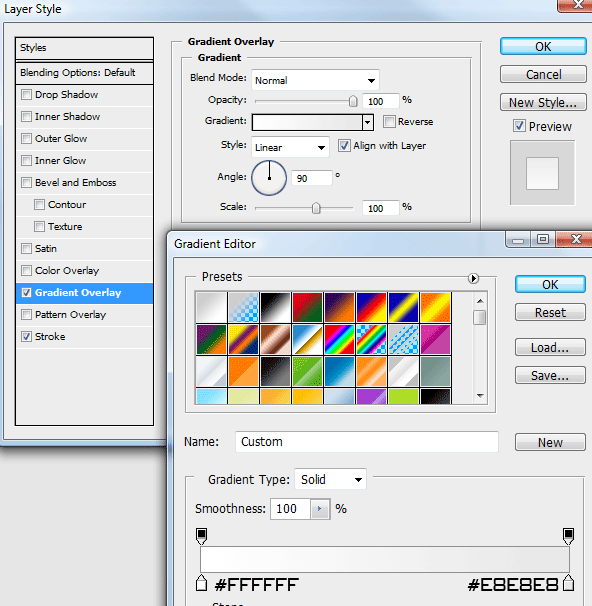Open the Smoothness slider arrow

[x=320, y=509]
